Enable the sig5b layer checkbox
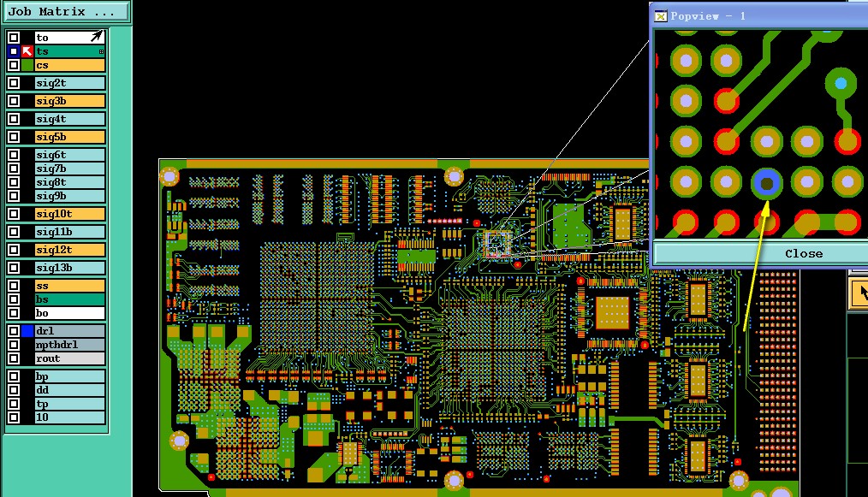The width and height of the screenshot is (868, 497). (14, 137)
